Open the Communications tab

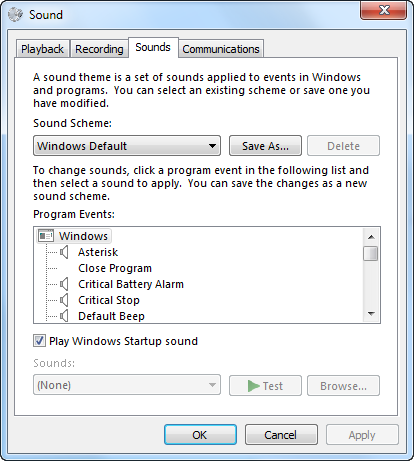[x=221, y=49]
